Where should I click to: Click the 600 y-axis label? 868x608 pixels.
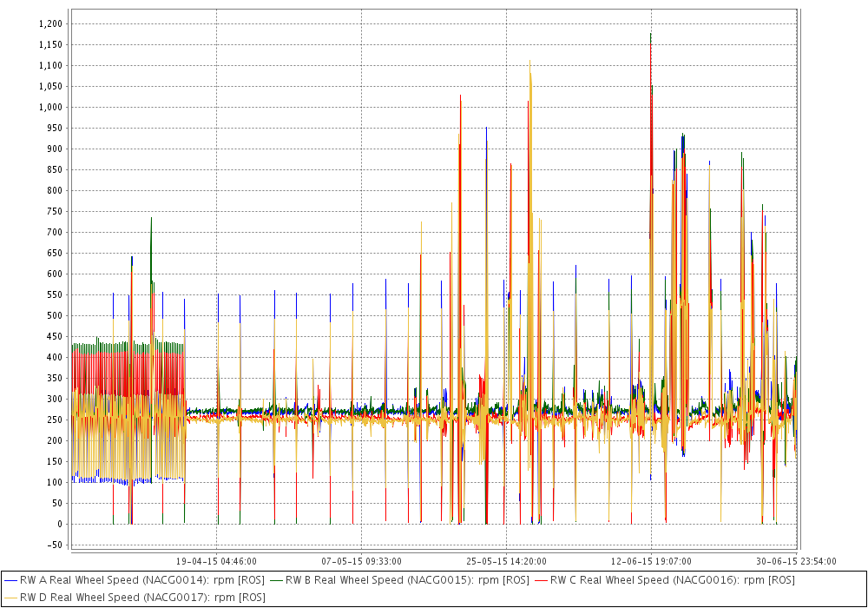click(x=54, y=274)
